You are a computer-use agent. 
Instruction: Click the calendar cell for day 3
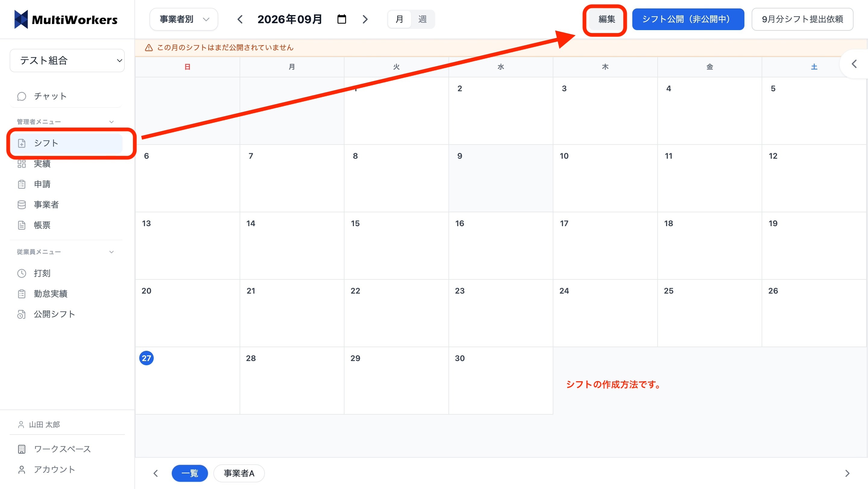[x=605, y=111]
